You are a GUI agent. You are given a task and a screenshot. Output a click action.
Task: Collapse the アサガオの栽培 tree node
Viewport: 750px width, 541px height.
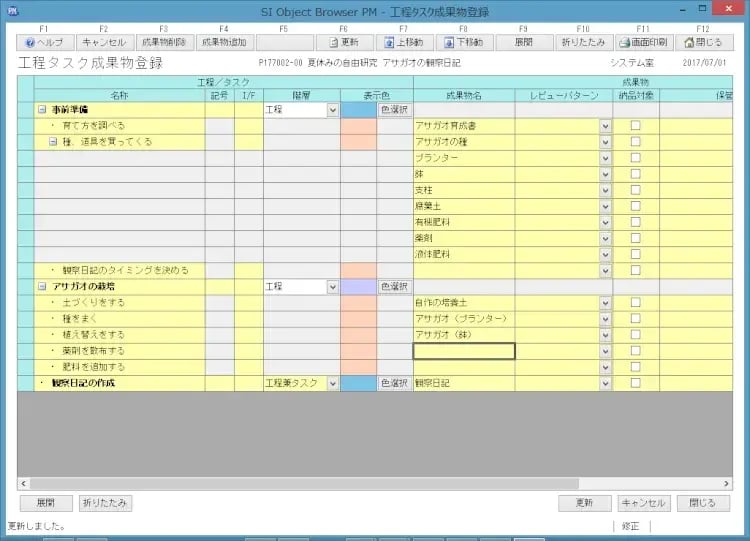[x=42, y=287]
